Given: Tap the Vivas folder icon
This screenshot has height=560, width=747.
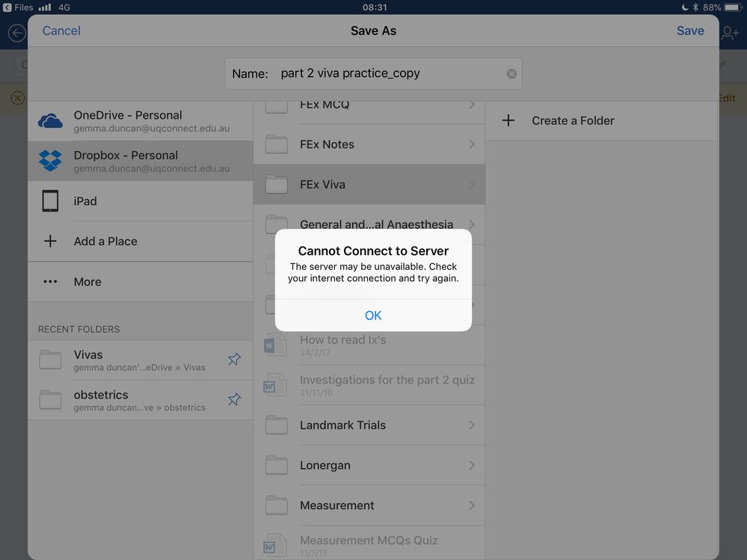Looking at the screenshot, I should (50, 360).
